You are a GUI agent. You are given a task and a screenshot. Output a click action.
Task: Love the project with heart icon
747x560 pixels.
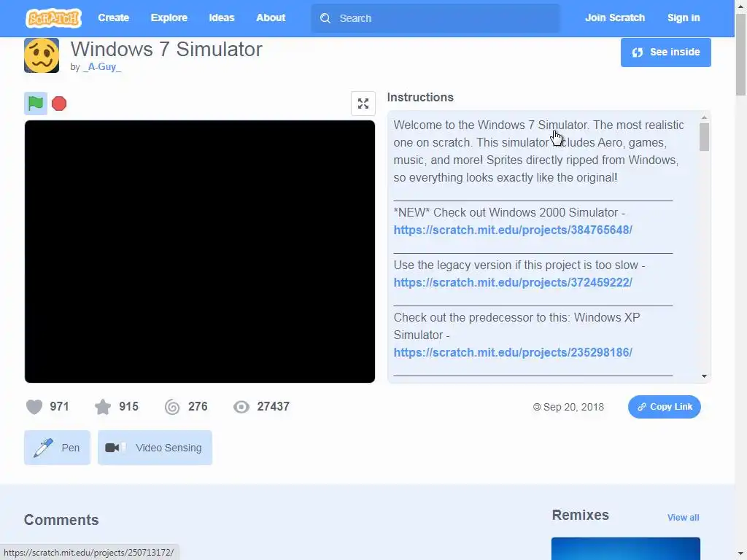[34, 407]
